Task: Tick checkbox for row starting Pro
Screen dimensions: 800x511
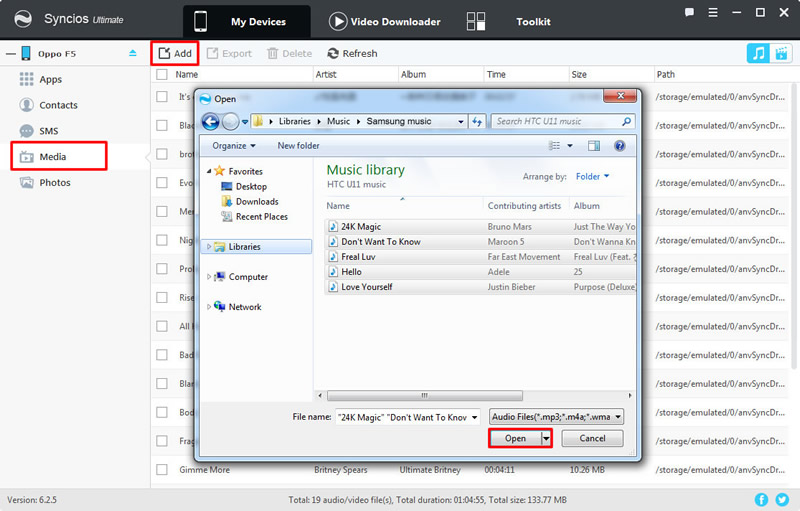Action: (x=162, y=268)
